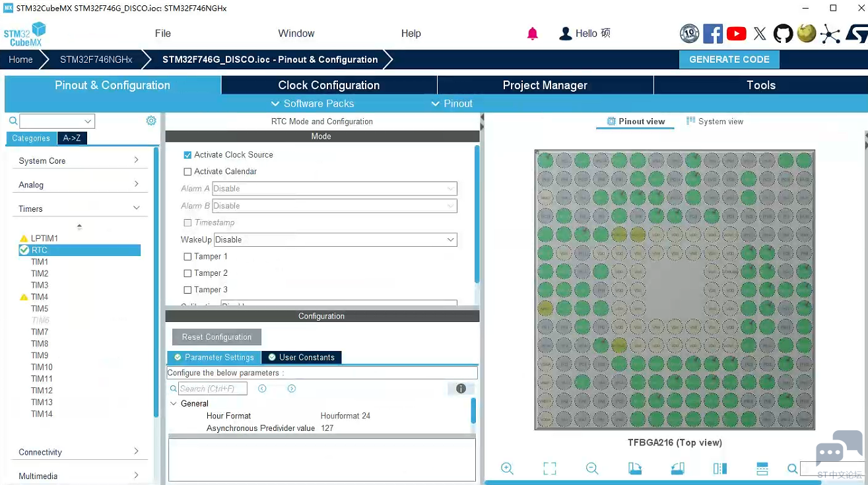The width and height of the screenshot is (868, 485).
Task: Click the Asynchronous Predivider value 127
Action: 327,428
